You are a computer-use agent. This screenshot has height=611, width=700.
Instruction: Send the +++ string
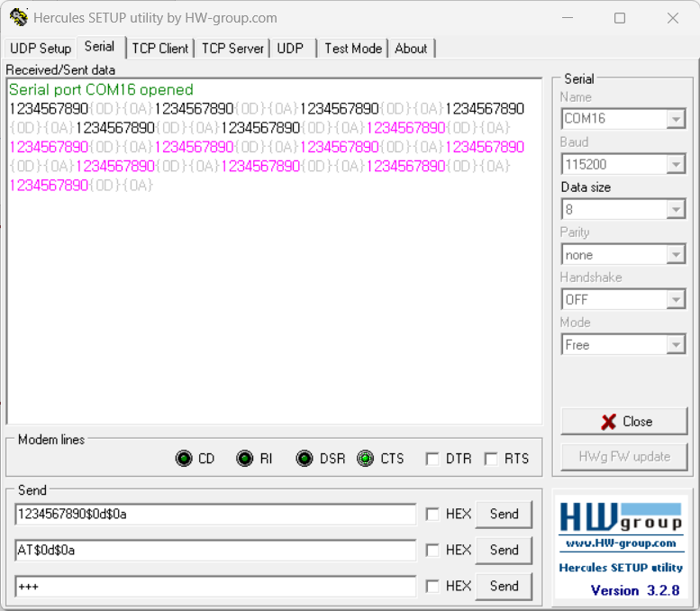coord(504,586)
